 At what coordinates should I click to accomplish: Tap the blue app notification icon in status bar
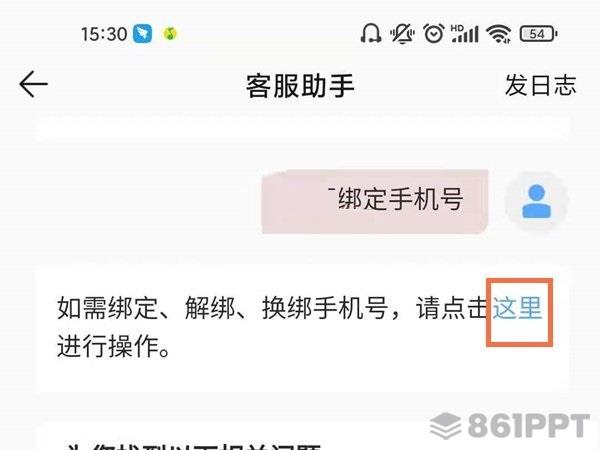click(x=142, y=34)
